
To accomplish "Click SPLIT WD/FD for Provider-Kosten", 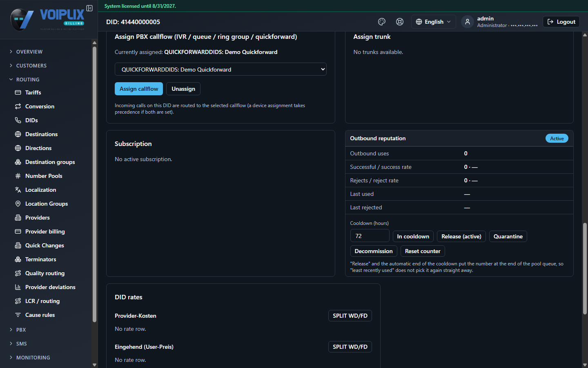I will pyautogui.click(x=350, y=316).
